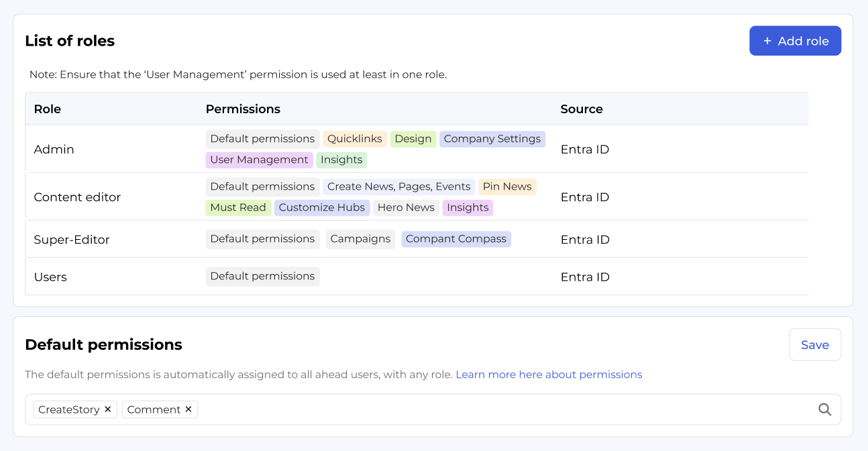Screen dimensions: 868x451
Task: Select Insights permission in Content editor row
Action: point(468,208)
